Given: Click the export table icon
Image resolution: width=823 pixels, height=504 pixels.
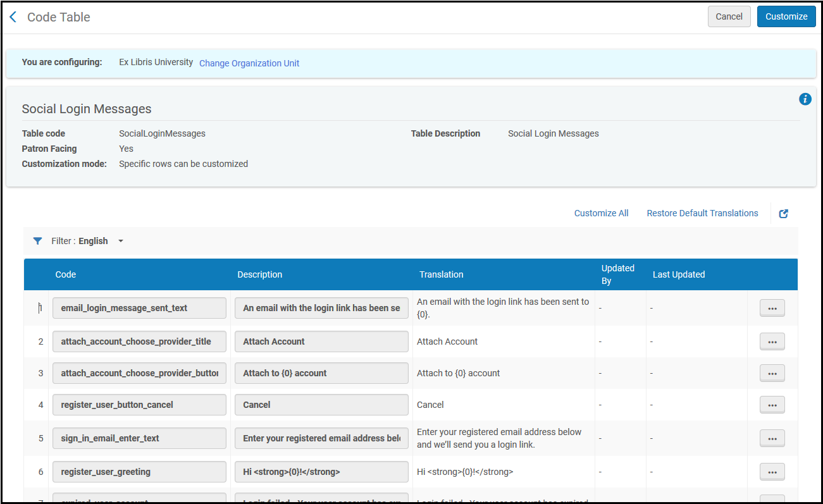Looking at the screenshot, I should (783, 214).
